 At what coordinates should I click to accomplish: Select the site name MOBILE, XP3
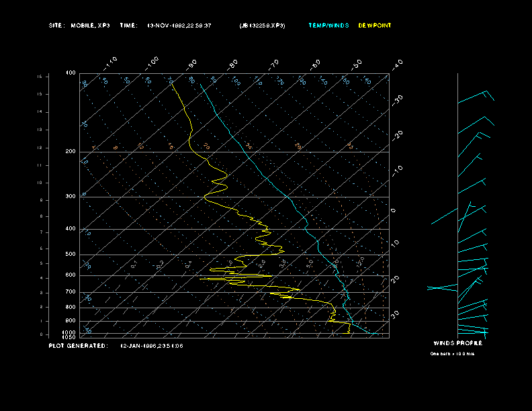(90, 26)
